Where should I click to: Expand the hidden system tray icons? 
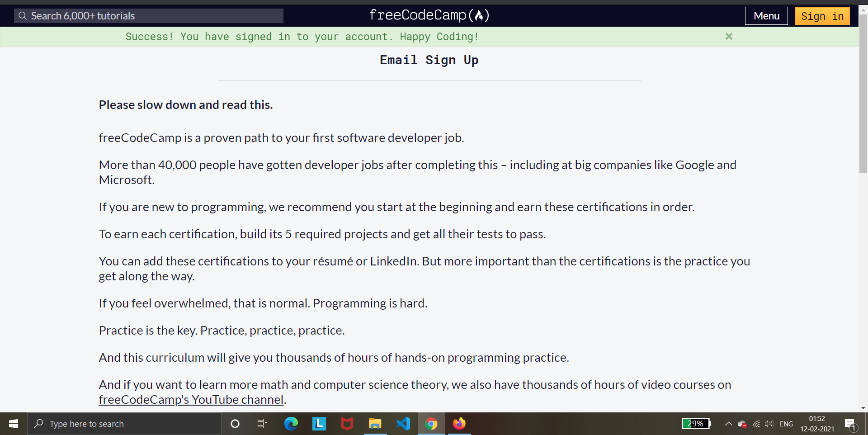click(728, 424)
